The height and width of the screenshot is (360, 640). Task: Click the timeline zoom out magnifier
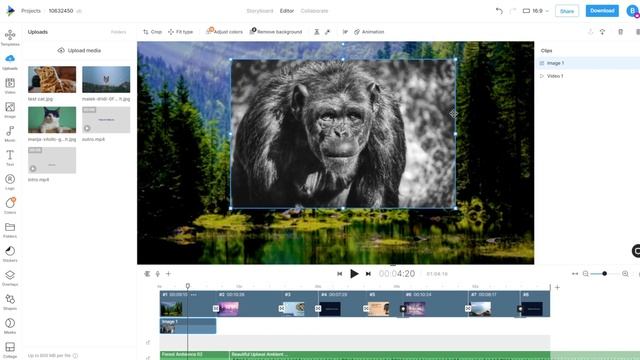click(586, 274)
